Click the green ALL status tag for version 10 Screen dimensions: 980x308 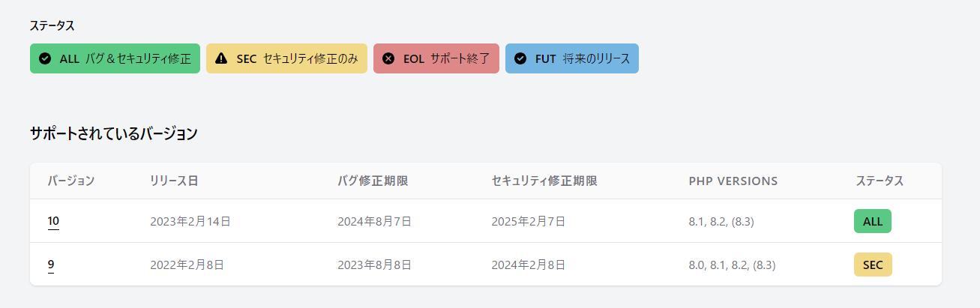click(x=873, y=221)
